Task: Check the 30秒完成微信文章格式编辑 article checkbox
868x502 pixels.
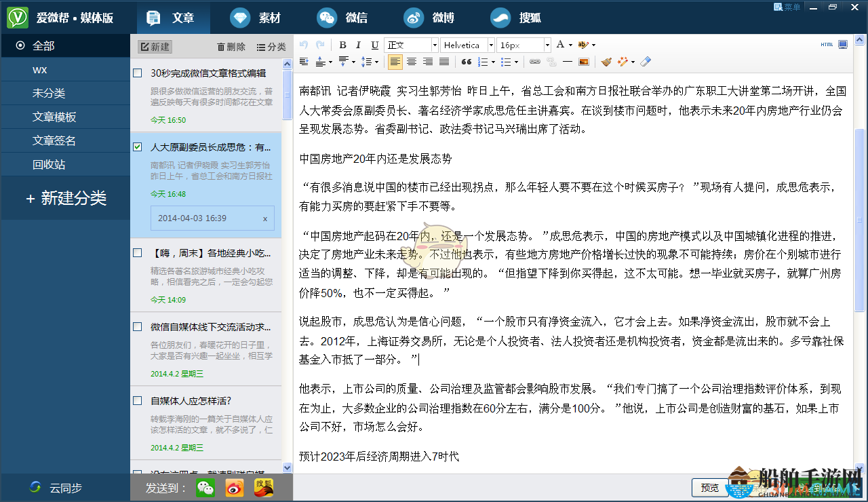Action: [x=138, y=73]
